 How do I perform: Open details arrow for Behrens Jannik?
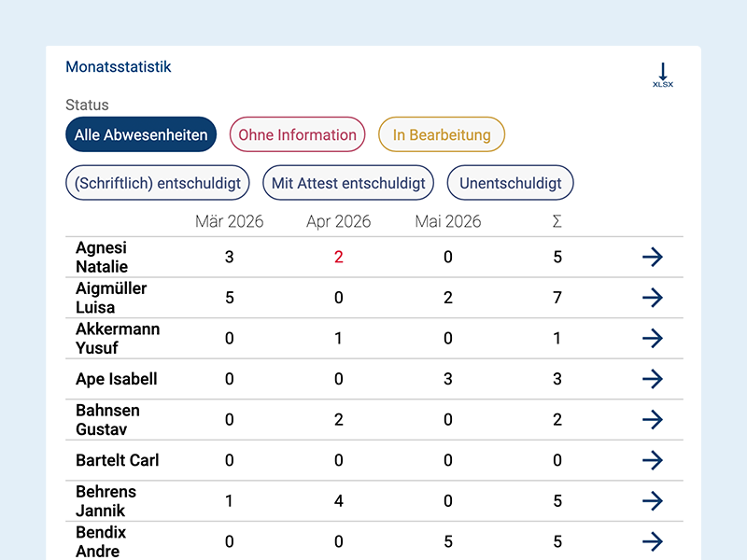click(x=652, y=501)
